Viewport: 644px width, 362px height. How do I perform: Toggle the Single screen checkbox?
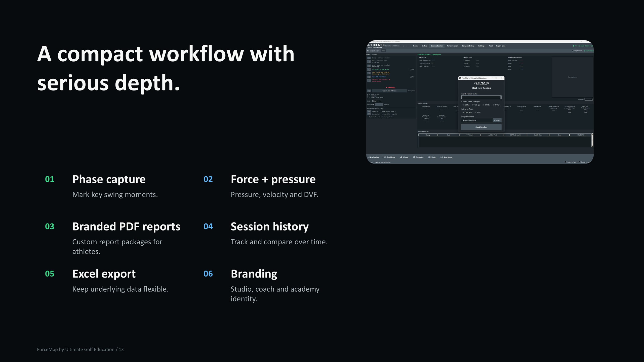573,51
